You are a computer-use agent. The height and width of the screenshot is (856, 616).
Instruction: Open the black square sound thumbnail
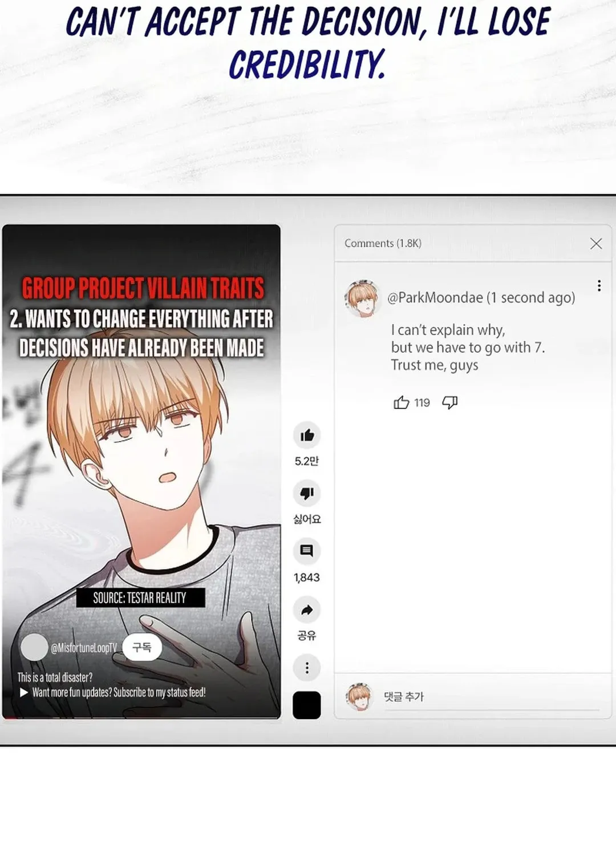[307, 705]
